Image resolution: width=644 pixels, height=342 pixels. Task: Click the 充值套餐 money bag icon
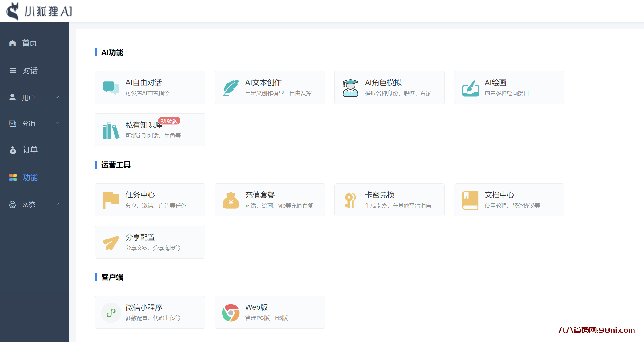(231, 200)
